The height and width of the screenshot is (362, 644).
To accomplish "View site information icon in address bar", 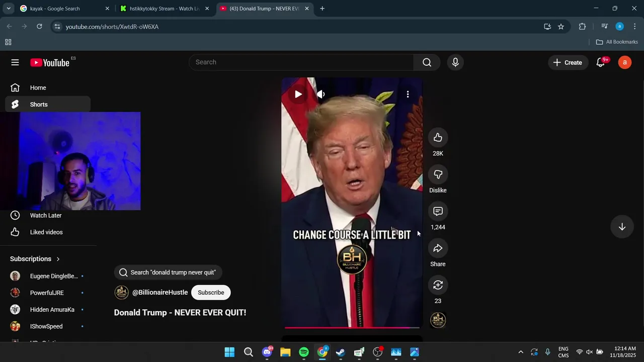I will point(57,27).
